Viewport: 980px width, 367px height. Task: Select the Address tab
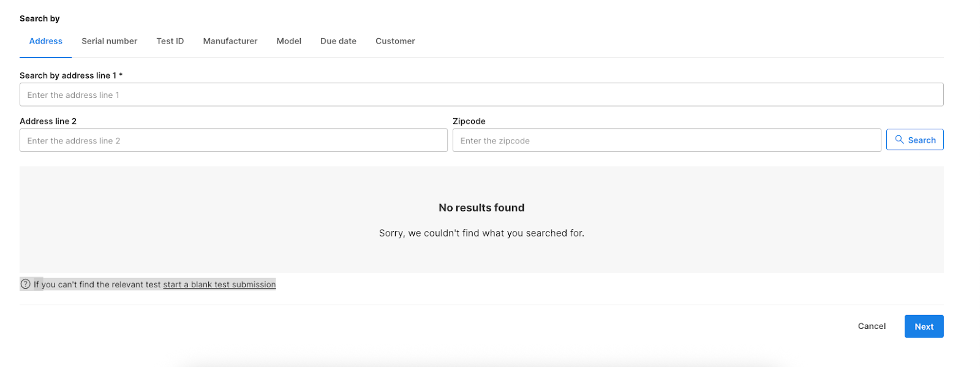(46, 41)
